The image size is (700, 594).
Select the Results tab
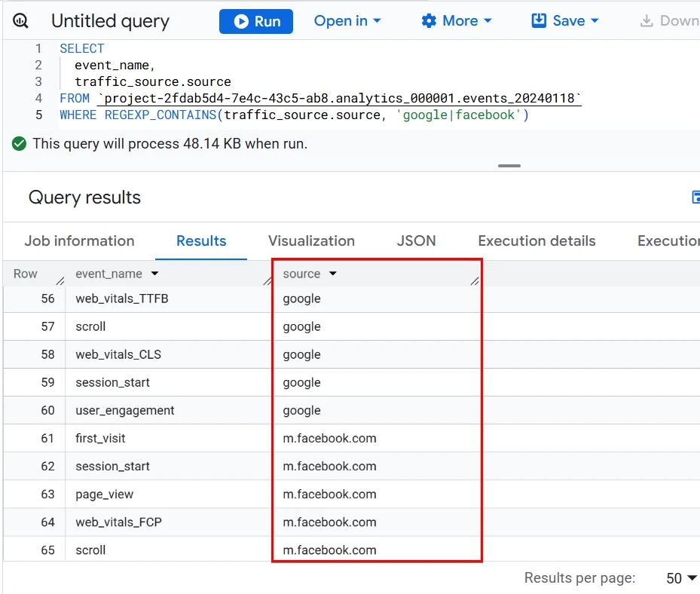pyautogui.click(x=201, y=241)
